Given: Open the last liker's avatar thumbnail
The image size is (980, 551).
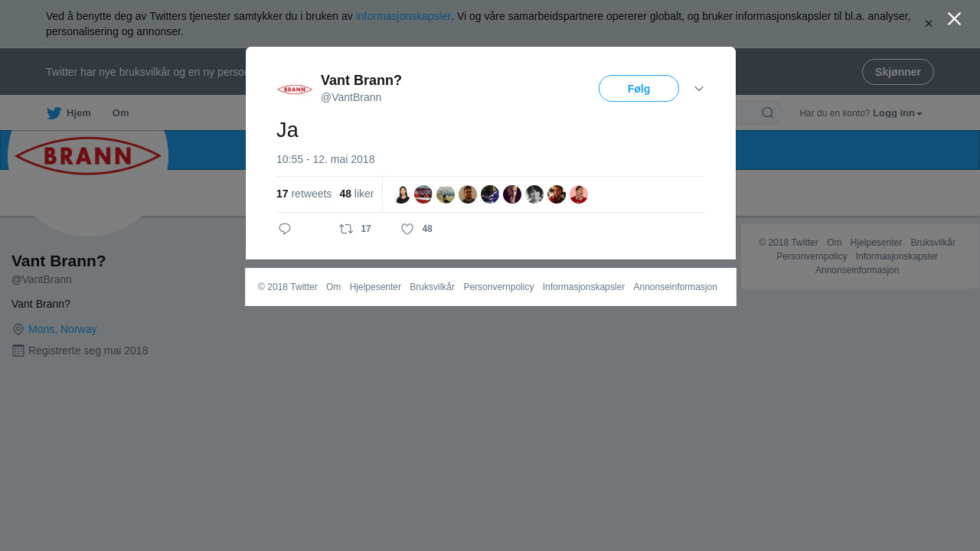Looking at the screenshot, I should point(579,194).
